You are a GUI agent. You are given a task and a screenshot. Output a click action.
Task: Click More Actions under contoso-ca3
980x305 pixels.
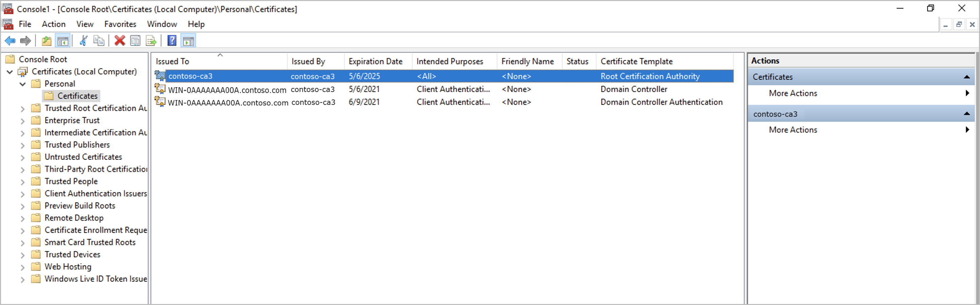(793, 129)
